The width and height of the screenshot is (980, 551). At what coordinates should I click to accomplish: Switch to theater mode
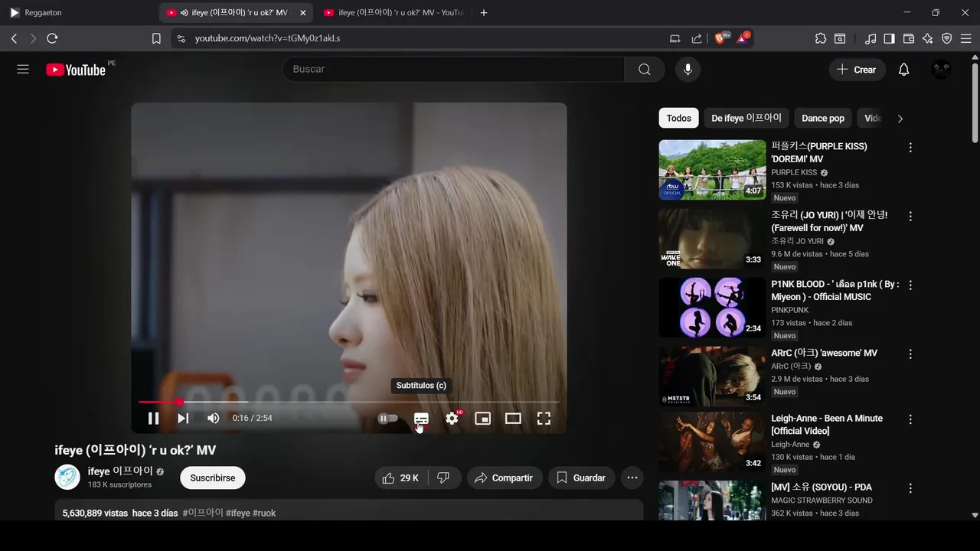click(x=513, y=419)
